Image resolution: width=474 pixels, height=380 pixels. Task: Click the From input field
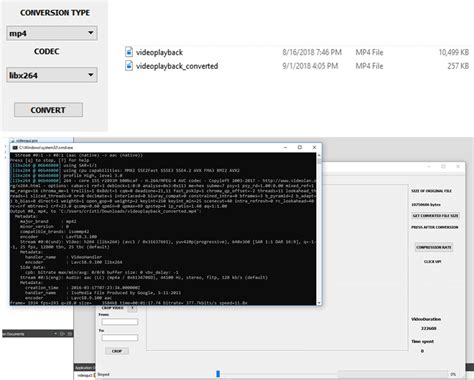(120, 322)
